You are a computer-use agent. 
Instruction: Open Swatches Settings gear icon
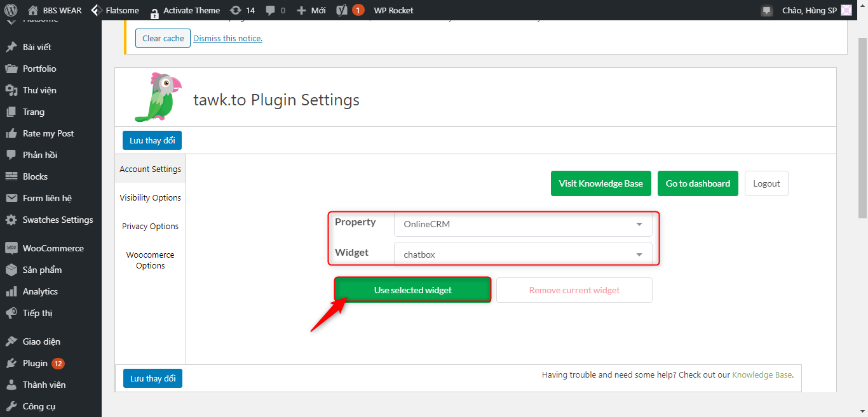11,220
